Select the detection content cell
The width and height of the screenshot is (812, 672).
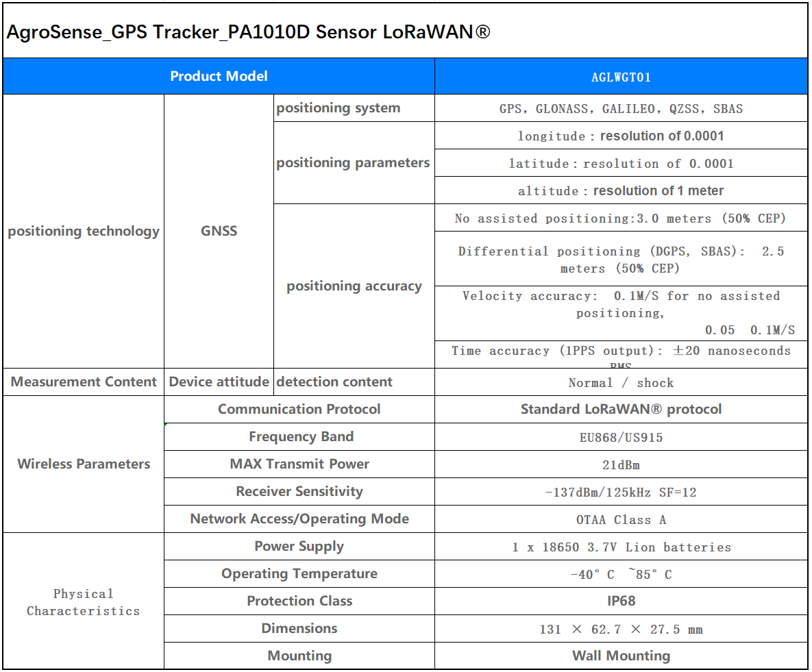354,382
